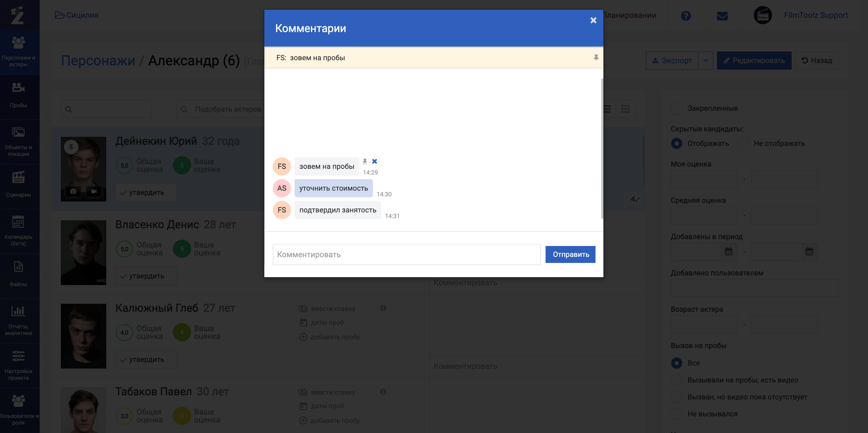Open Отчеты, аналитика in the sidebar
Screen dimensions: 868x433
pos(18,320)
